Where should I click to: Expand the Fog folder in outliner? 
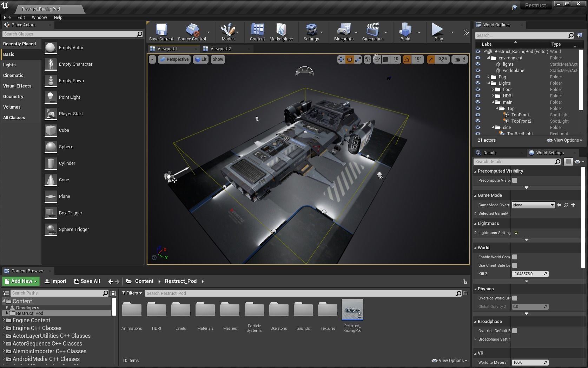tap(488, 77)
